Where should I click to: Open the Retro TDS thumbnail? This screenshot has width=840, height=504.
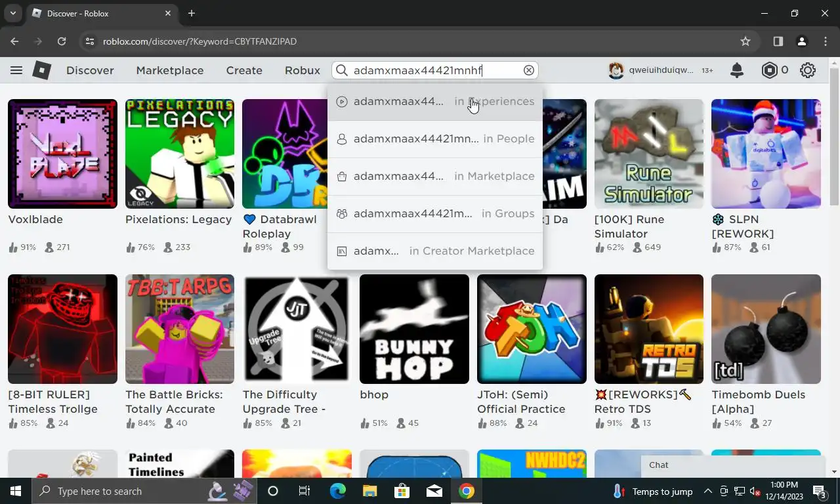pyautogui.click(x=649, y=329)
